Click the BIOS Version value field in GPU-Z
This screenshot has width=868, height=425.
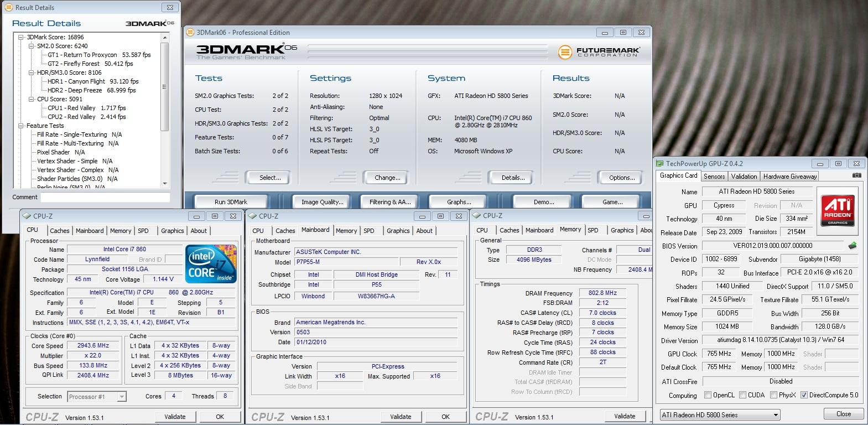point(772,246)
